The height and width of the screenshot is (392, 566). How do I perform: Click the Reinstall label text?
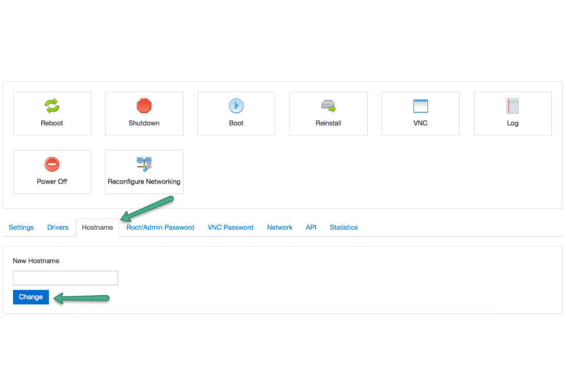[x=329, y=123]
